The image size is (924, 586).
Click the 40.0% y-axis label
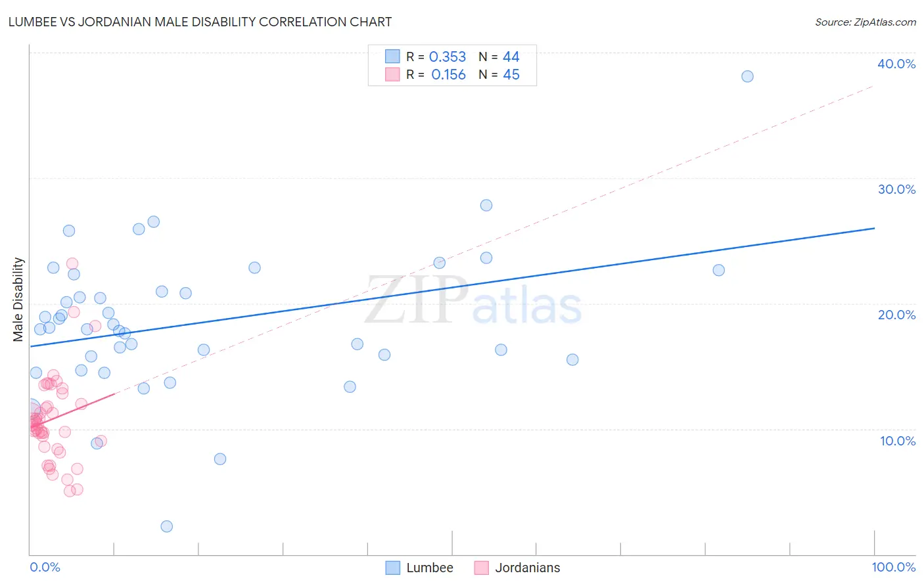(896, 64)
